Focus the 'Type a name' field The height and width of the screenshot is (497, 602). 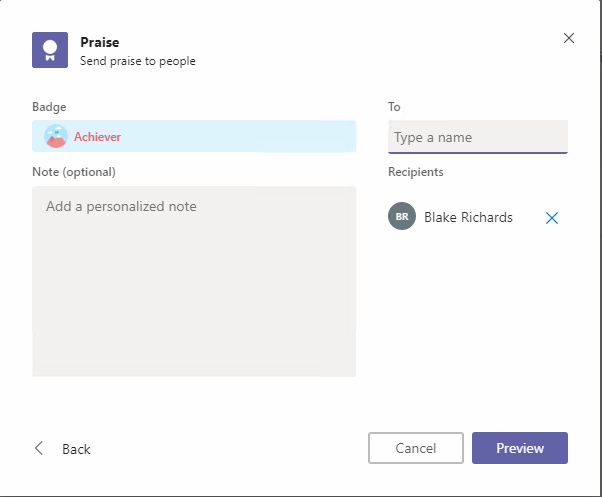tap(477, 137)
